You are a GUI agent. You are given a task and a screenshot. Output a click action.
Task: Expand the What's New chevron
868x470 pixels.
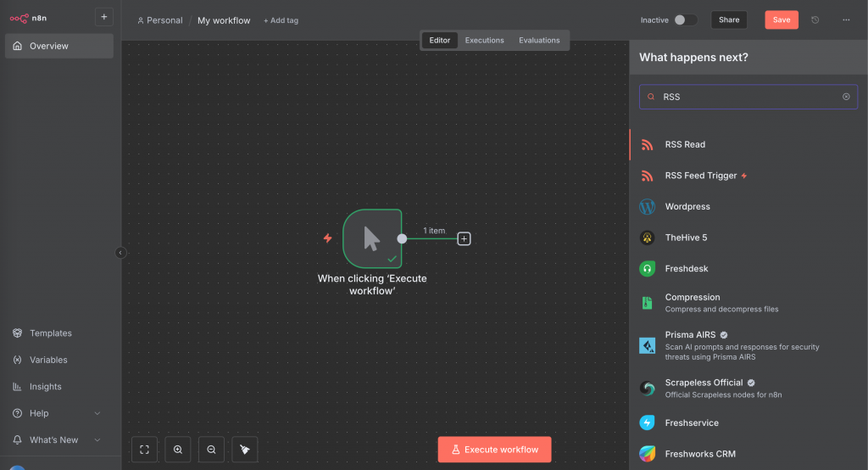97,439
